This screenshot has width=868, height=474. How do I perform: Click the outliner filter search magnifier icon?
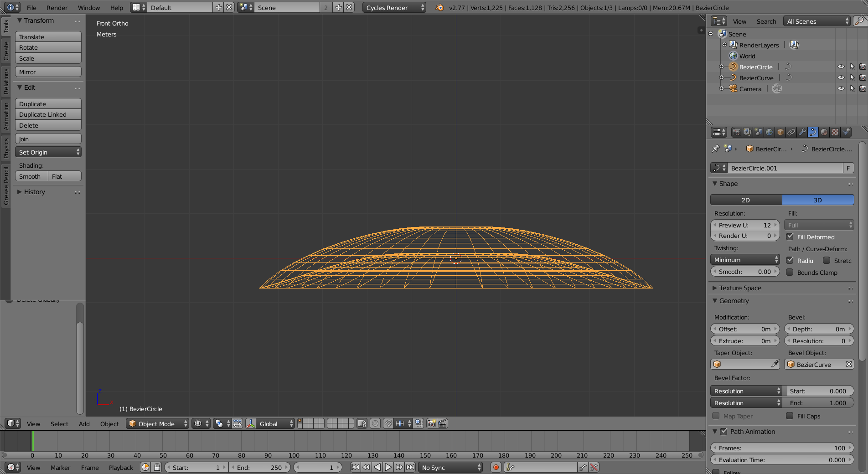tap(860, 21)
